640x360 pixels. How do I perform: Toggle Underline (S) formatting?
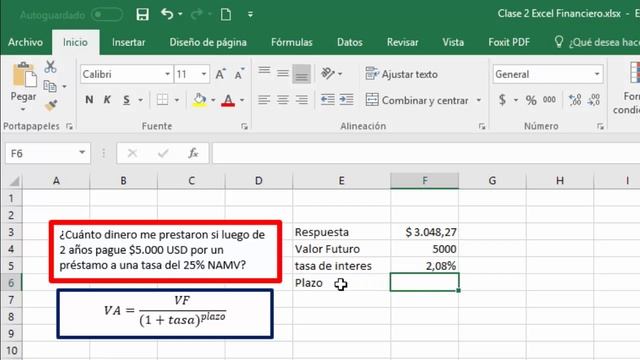coord(127,100)
